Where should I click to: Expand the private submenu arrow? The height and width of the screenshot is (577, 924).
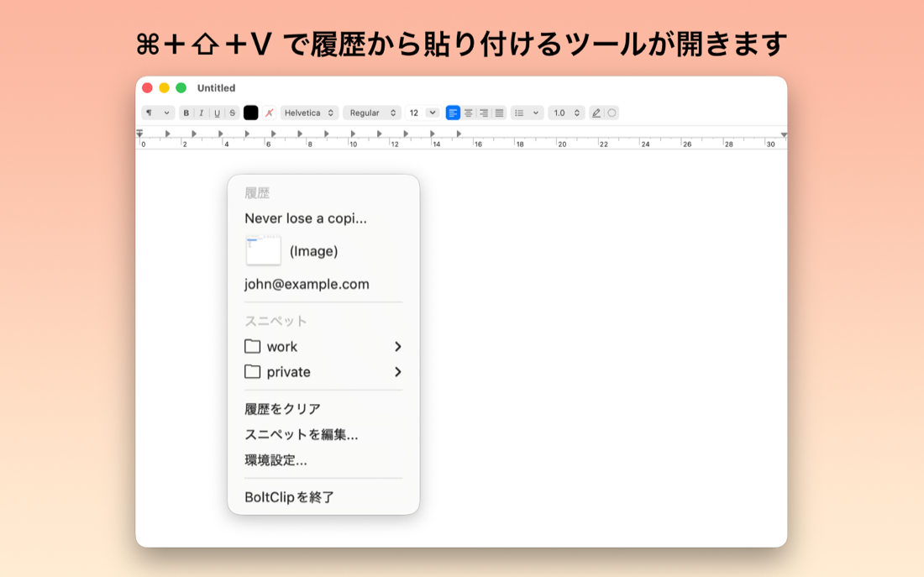[398, 372]
